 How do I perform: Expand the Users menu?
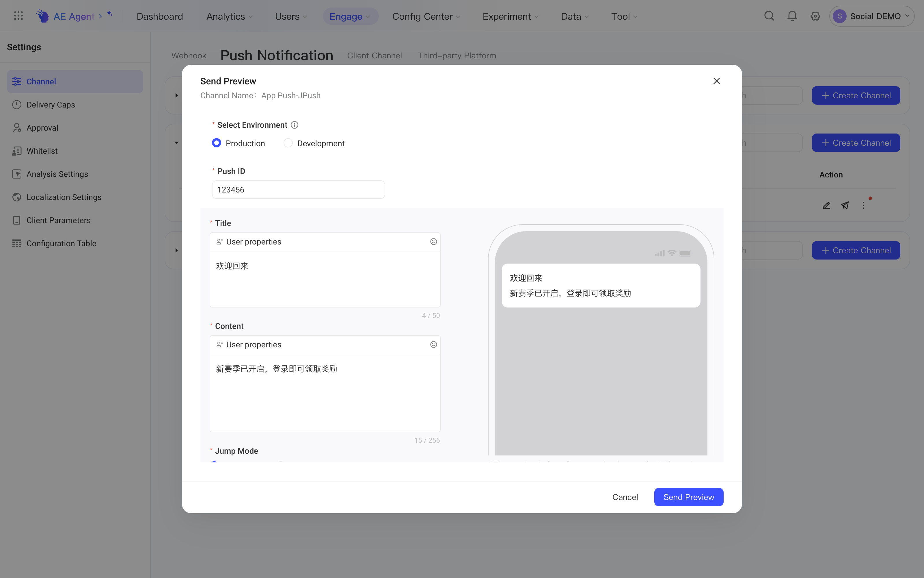click(x=291, y=16)
